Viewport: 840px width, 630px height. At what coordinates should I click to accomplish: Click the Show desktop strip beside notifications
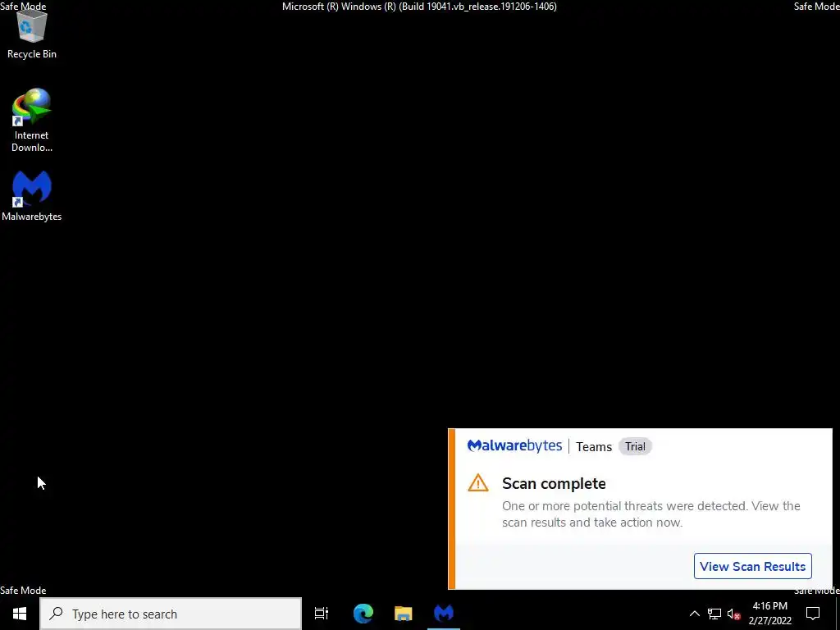pos(838,614)
